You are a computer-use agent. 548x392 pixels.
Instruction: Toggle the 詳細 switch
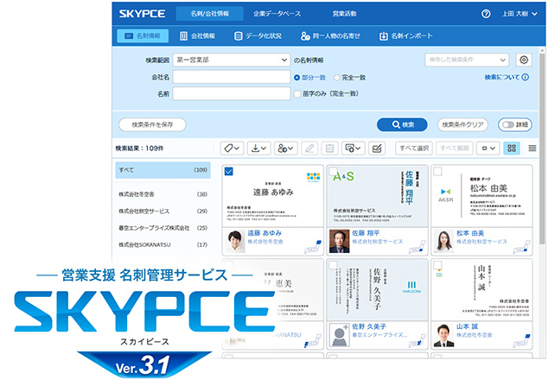click(x=515, y=124)
